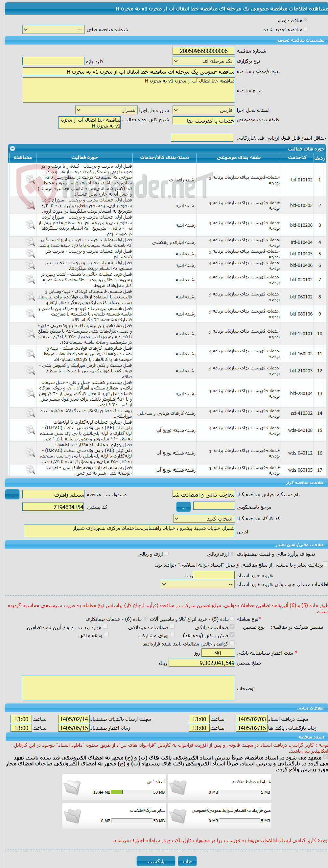Focus the کلید واژه input field
Image resolution: width=328 pixels, height=868 pixels.
pos(53,61)
